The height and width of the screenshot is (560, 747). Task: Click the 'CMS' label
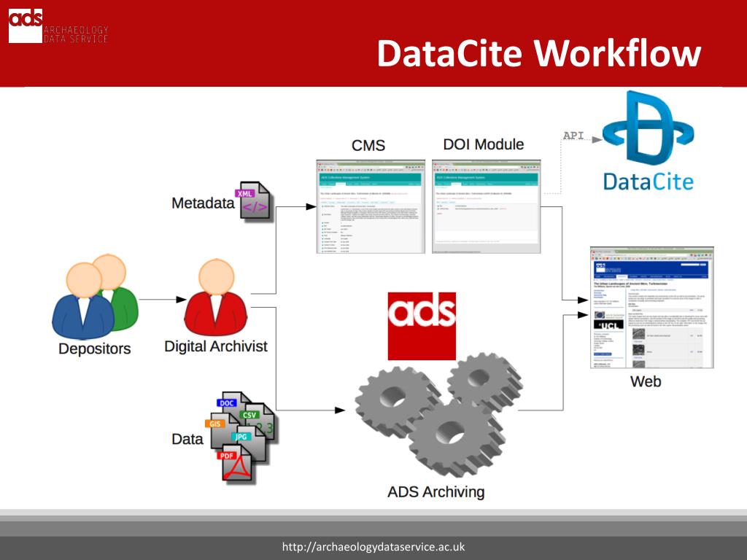point(368,145)
